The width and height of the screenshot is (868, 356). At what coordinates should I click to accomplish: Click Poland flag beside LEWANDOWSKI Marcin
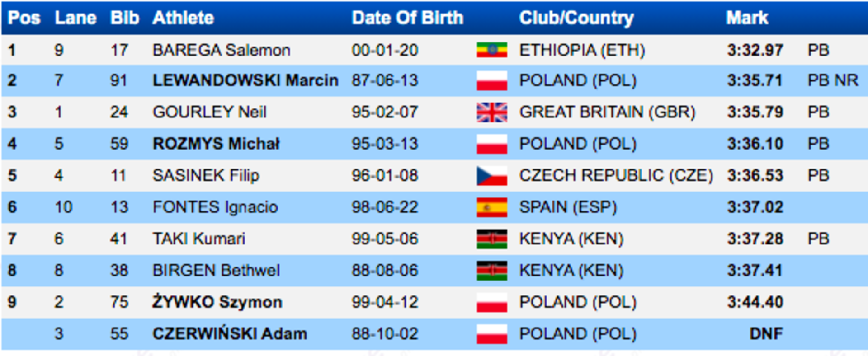tap(492, 81)
